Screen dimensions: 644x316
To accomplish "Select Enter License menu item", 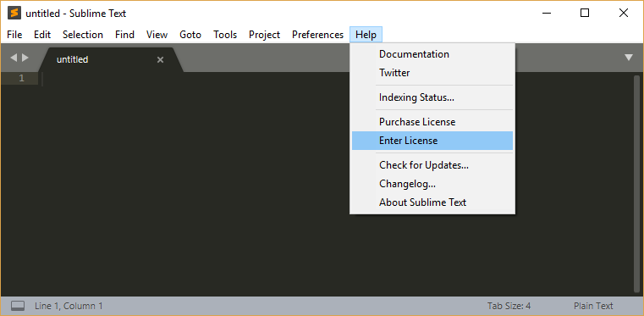I will pos(432,141).
